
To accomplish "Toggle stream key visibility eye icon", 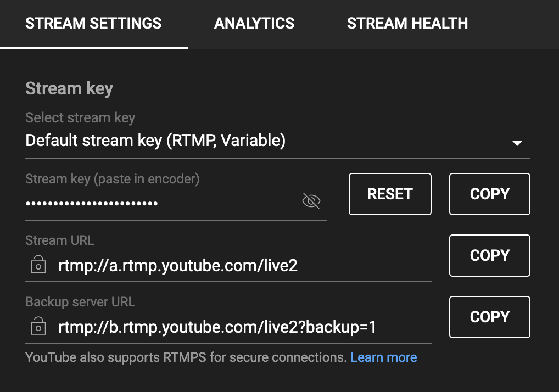I will (x=311, y=201).
